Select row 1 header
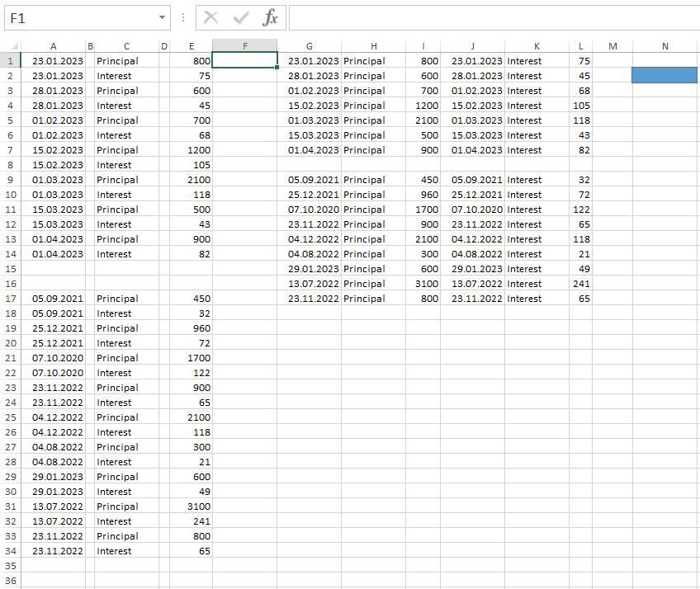700x589 pixels. pos(10,61)
